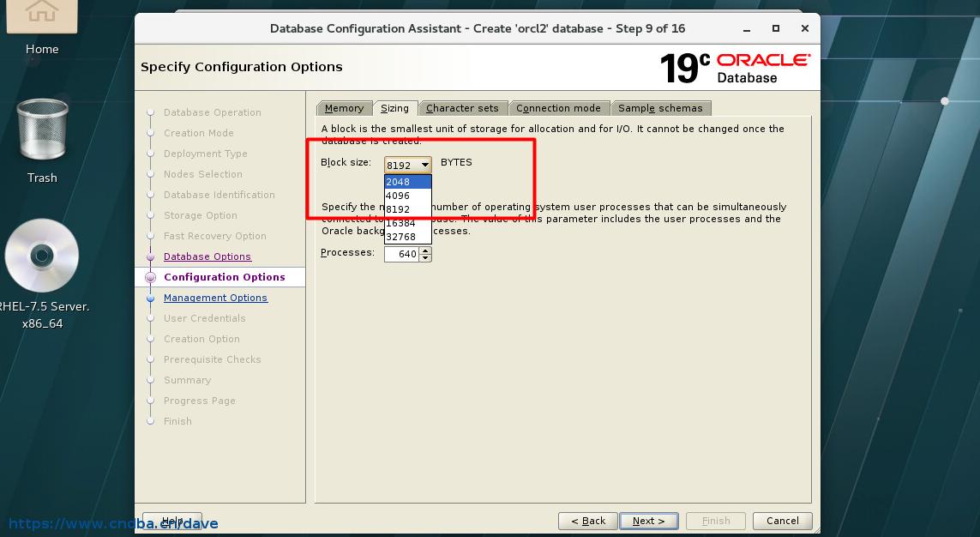980x537 pixels.
Task: Click the Next button
Action: tap(649, 521)
